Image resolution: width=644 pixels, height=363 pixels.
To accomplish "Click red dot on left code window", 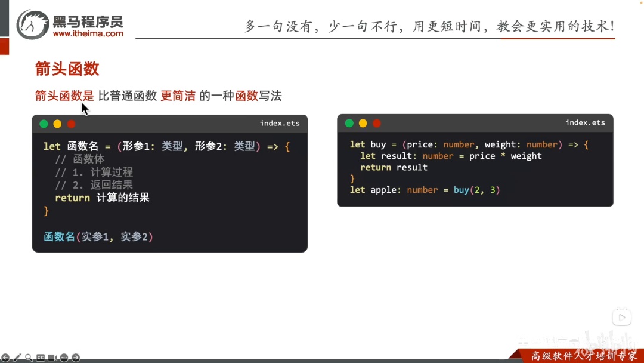I will (71, 124).
